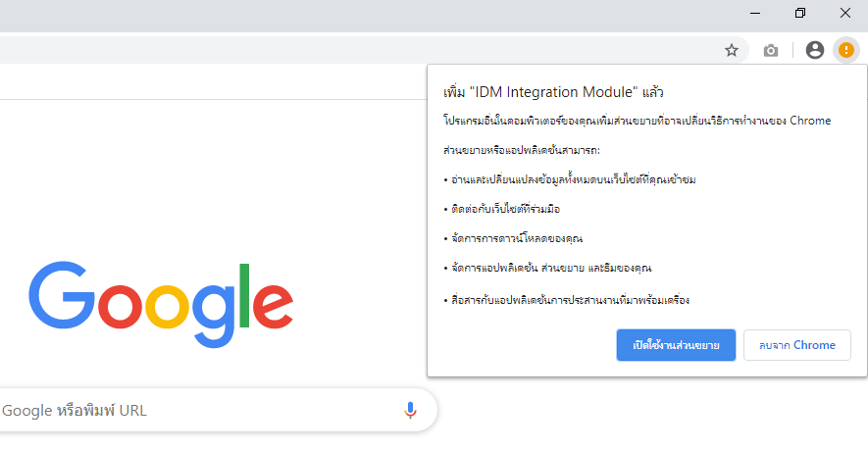Screen dimensions: 868x450
Task: Click the last permission about native applications
Action: (x=574, y=299)
